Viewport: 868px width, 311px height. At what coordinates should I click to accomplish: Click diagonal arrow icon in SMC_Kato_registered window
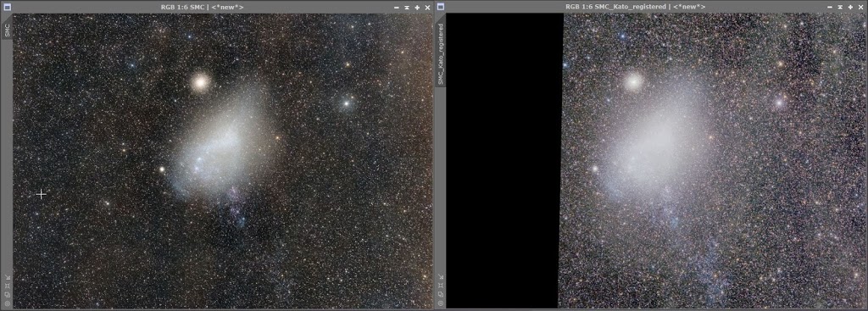pos(441,277)
